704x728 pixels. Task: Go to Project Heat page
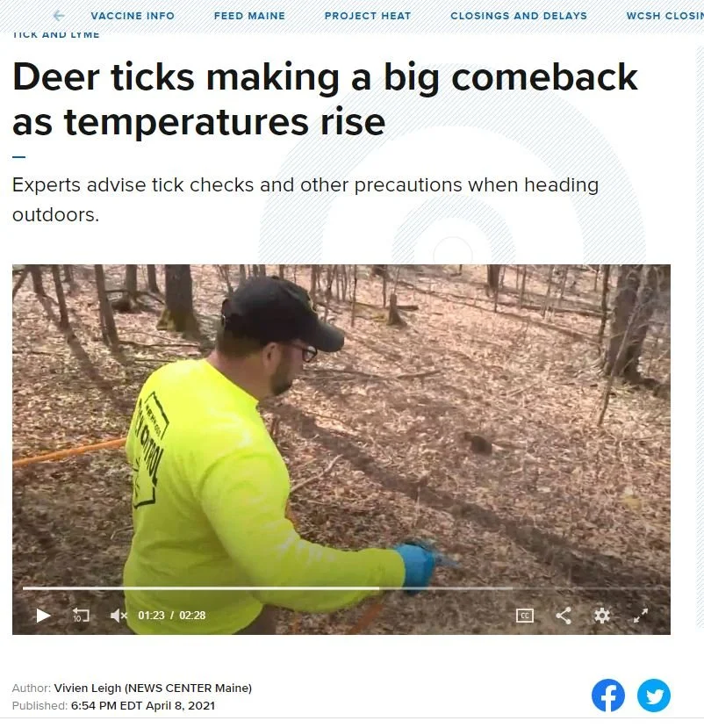(x=368, y=16)
